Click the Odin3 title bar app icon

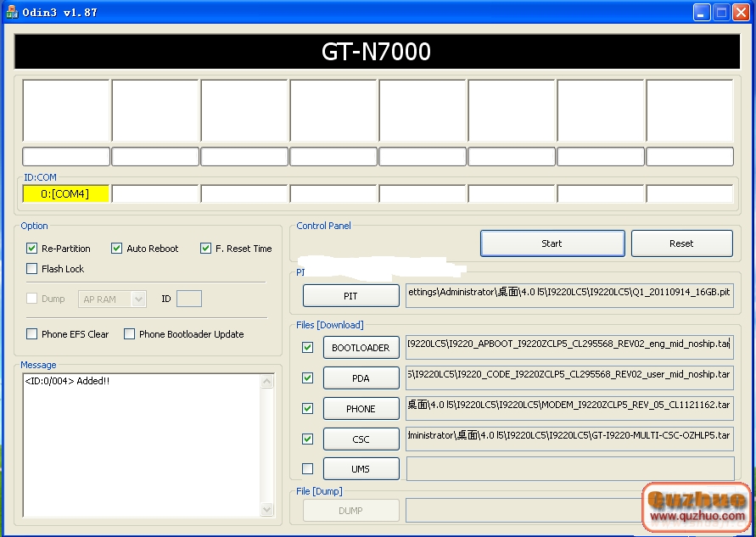[x=11, y=12]
